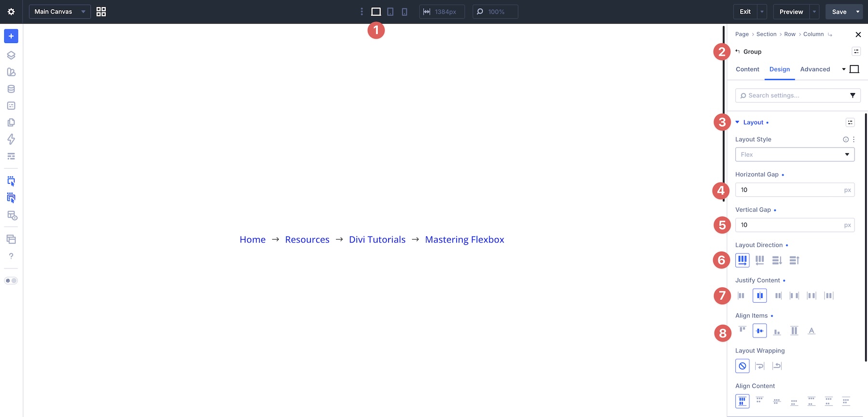
Task: Click the Save button
Action: coord(839,12)
